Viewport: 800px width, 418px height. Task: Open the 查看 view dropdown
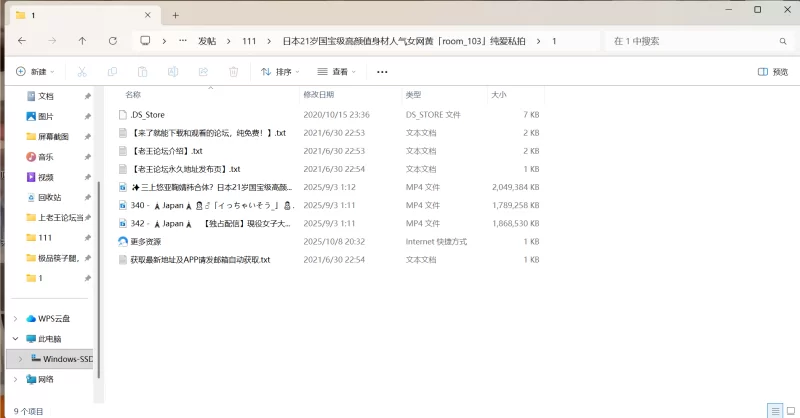[338, 72]
